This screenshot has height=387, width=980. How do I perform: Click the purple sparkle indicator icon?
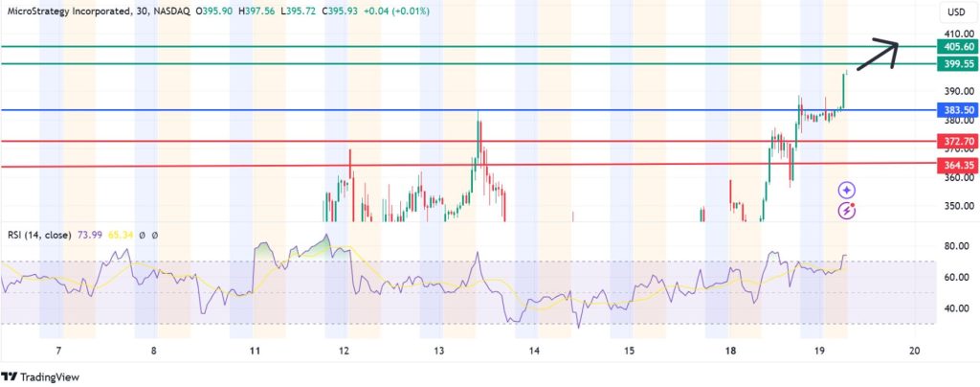click(847, 190)
